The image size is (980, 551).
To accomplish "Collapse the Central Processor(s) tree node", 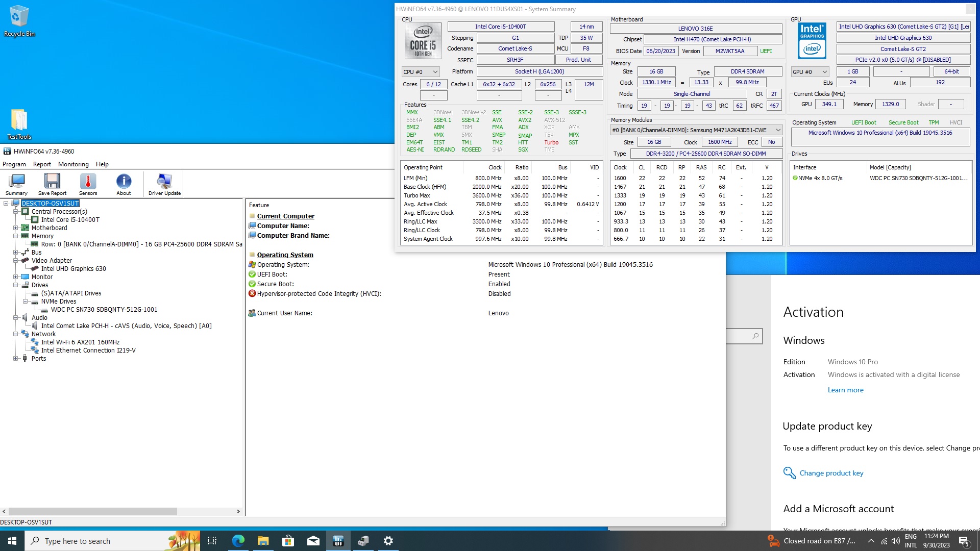I will point(16,212).
